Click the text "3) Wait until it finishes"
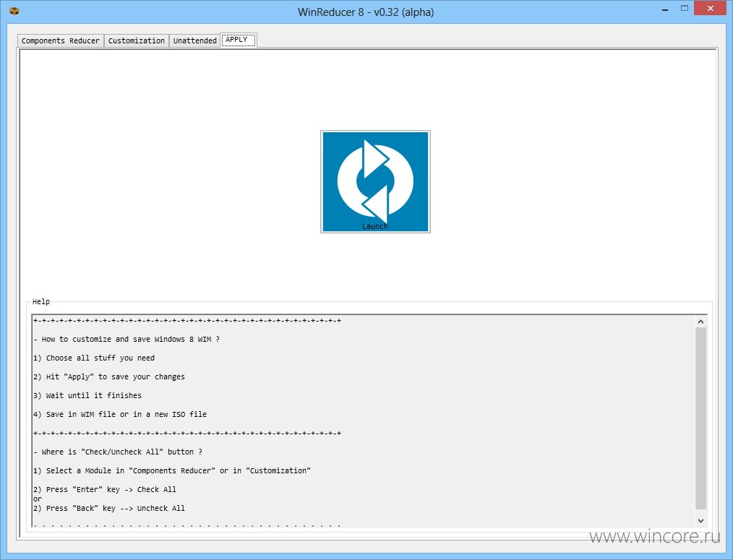The width and height of the screenshot is (733, 560). tap(87, 395)
